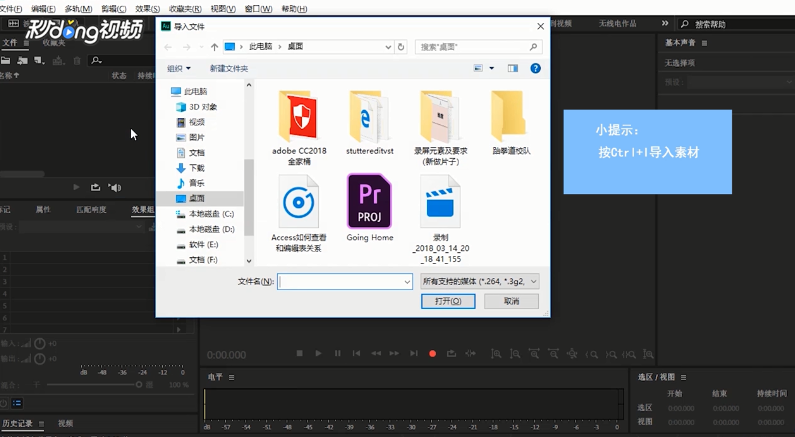Click the Play button in transport bar
795x437 pixels.
(318, 353)
